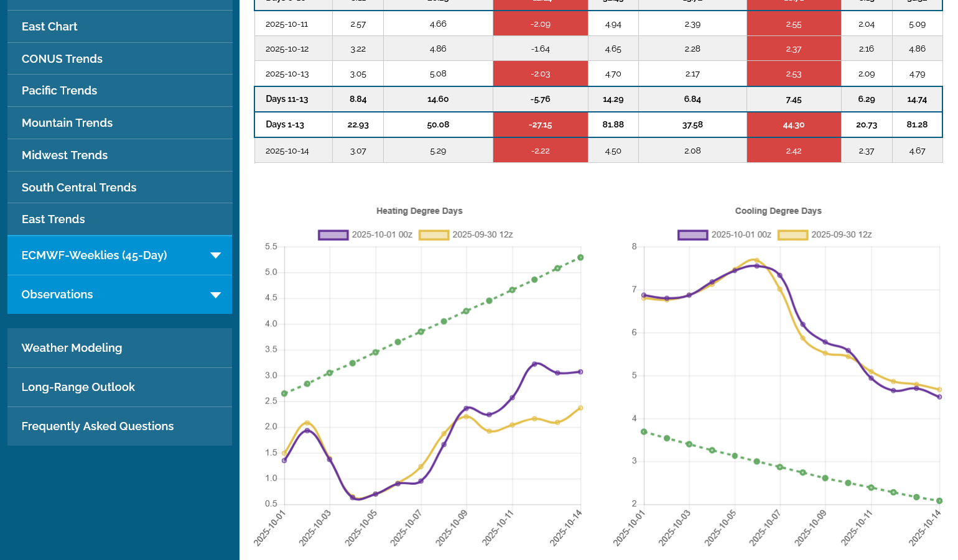Open East Trends in sidebar
Screen dimensions: 958x560
(x=53, y=219)
